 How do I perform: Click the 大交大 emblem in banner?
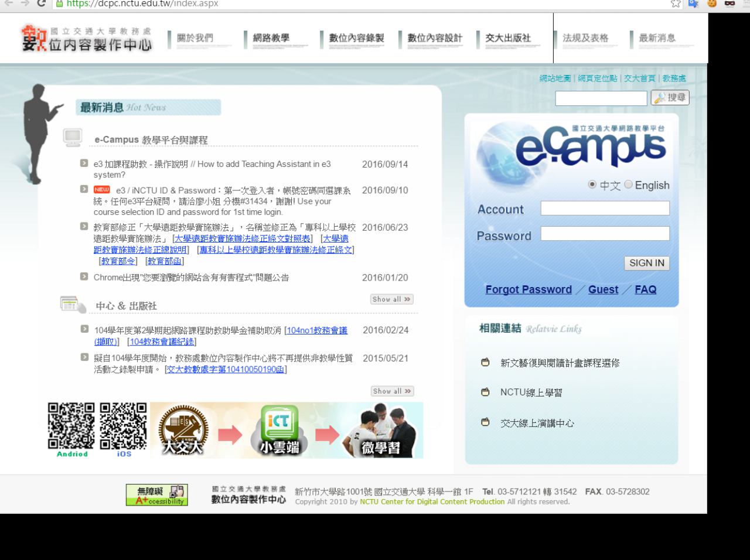(x=183, y=430)
